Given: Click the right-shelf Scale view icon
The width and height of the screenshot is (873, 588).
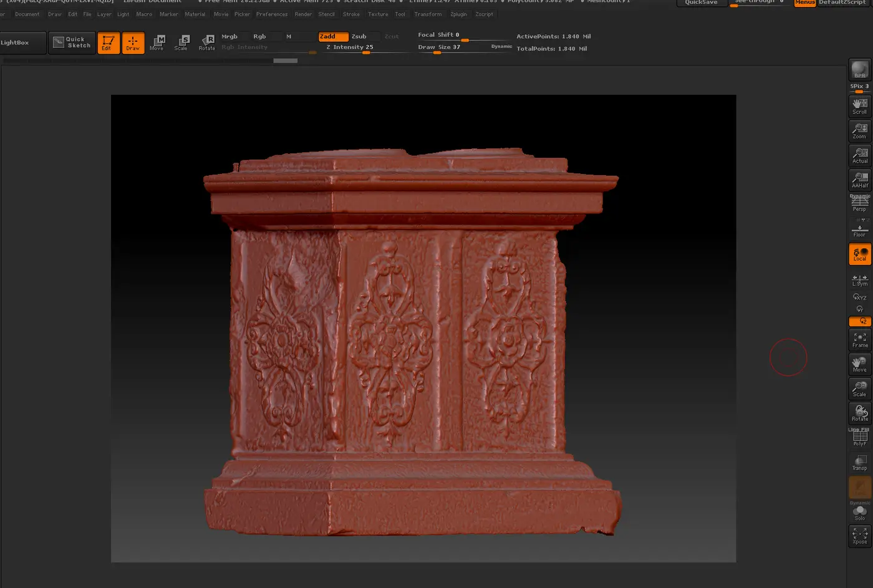Looking at the screenshot, I should 860,388.
